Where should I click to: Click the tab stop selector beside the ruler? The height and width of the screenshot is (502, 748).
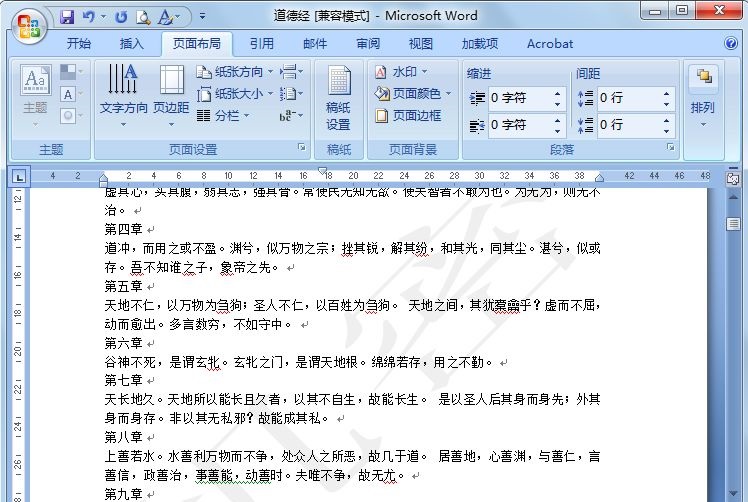click(19, 177)
